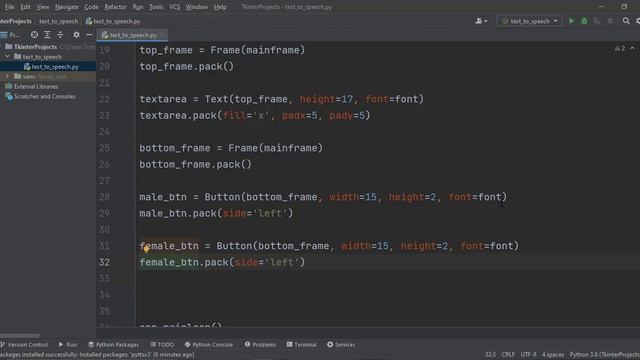This screenshot has height=360, width=640.
Task: Open the user account icon dropdown
Action: click(x=481, y=21)
